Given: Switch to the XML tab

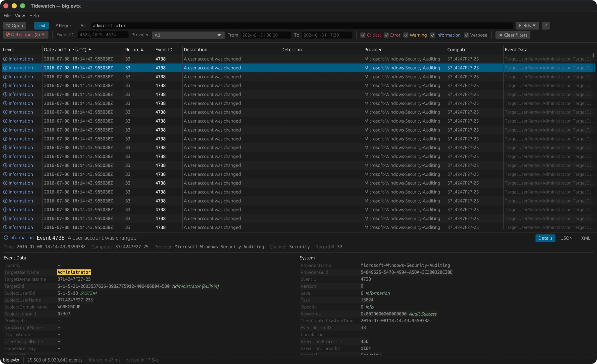Looking at the screenshot, I should [x=586, y=238].
